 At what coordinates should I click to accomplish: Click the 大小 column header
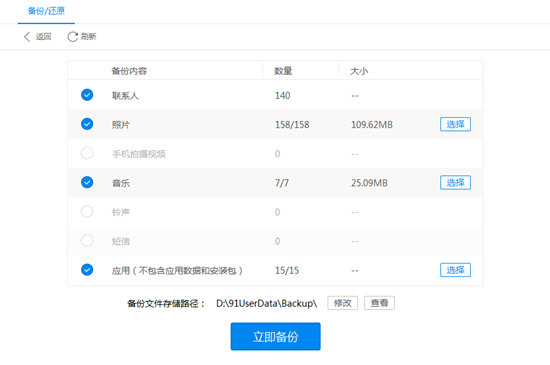pyautogui.click(x=359, y=71)
